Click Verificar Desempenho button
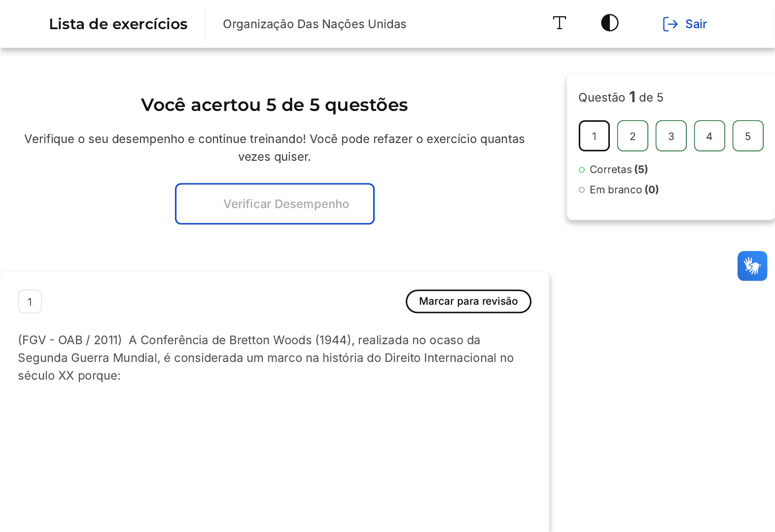 click(275, 204)
